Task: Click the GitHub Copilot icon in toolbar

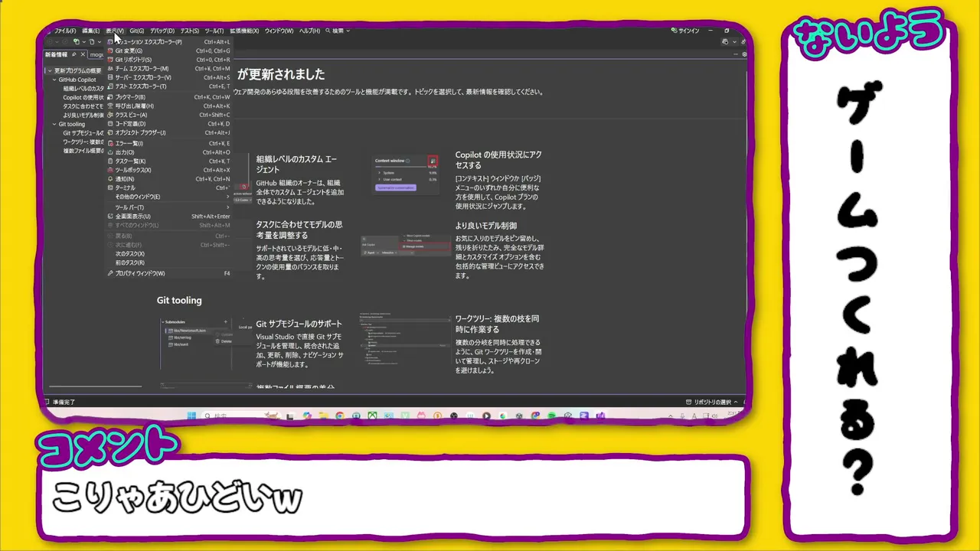Action: coord(725,41)
